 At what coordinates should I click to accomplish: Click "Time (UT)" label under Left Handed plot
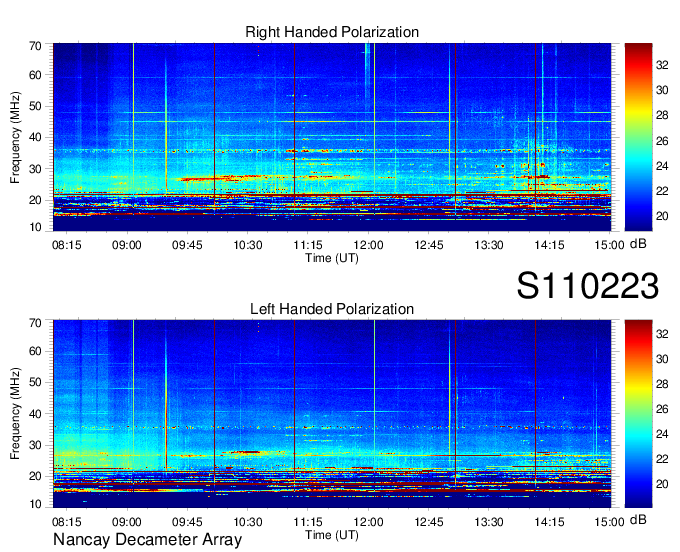click(x=332, y=535)
